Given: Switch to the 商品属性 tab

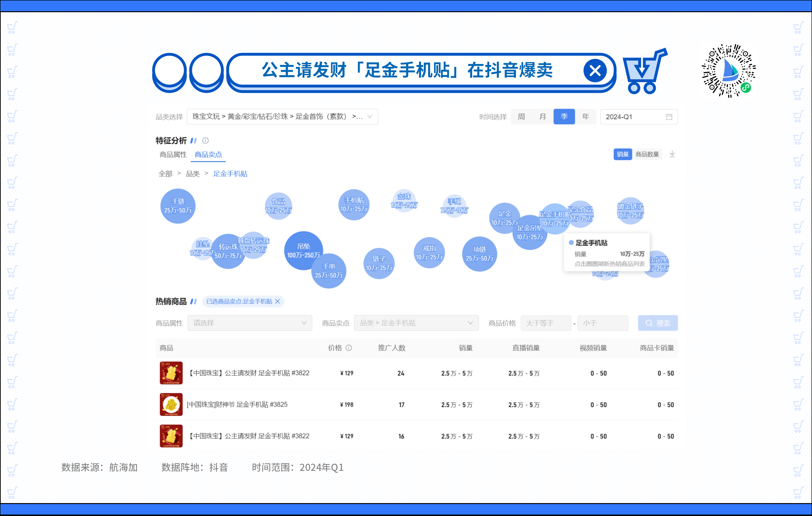Looking at the screenshot, I should (173, 155).
